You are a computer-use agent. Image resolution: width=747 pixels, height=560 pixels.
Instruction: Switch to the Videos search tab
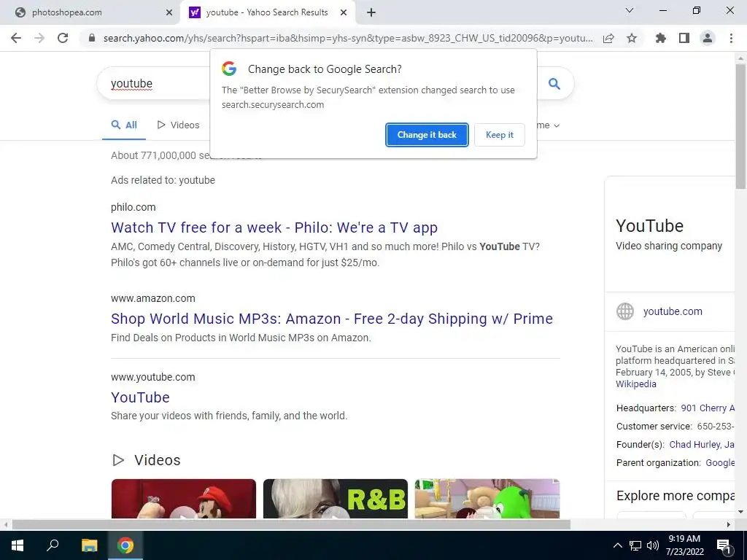(178, 125)
